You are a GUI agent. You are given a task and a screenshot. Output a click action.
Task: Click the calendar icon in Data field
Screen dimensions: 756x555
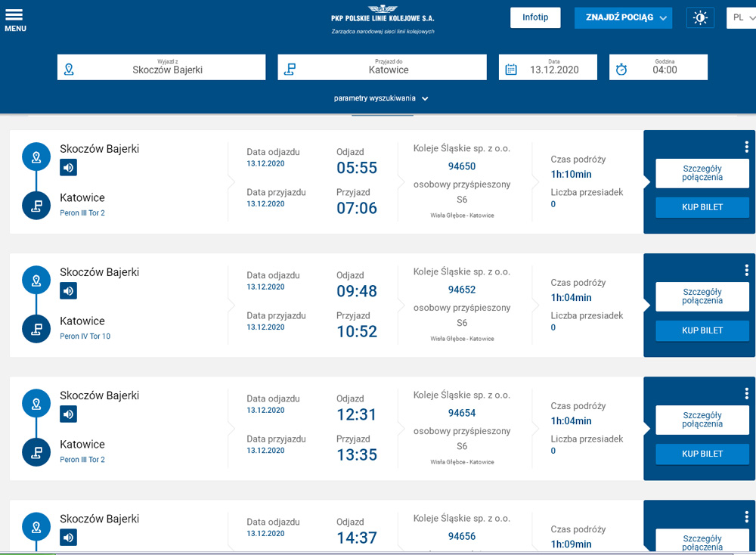click(510, 70)
